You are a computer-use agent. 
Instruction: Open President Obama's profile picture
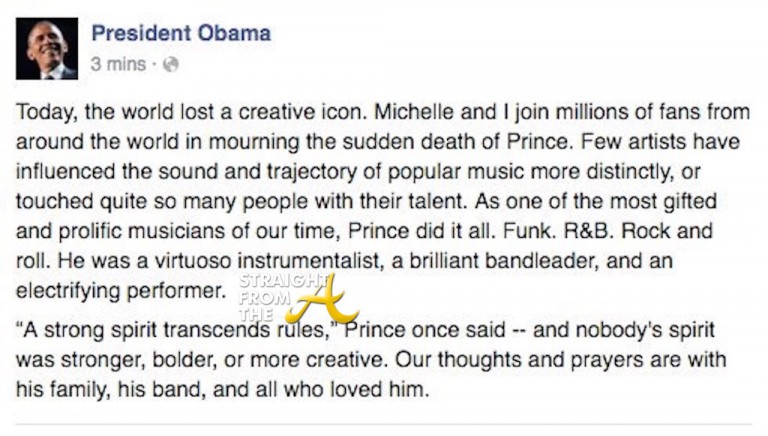pos(47,48)
